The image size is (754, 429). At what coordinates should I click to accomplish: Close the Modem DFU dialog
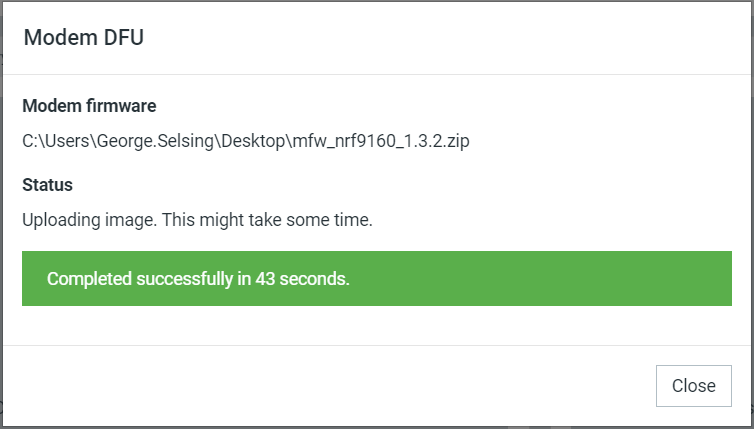[693, 386]
